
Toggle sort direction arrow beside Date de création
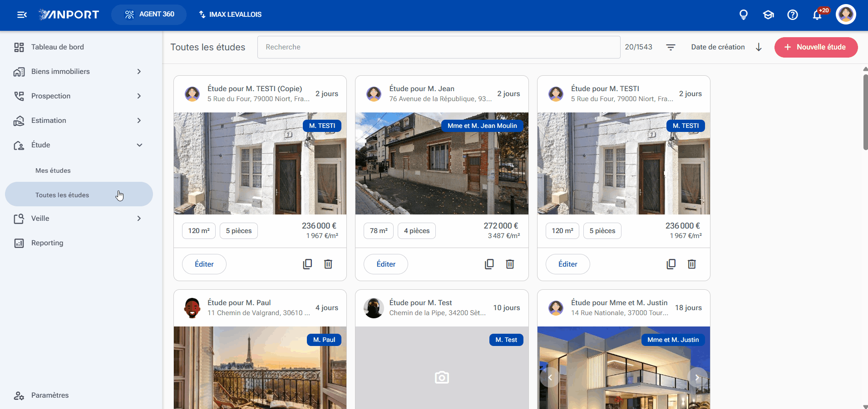coord(759,47)
